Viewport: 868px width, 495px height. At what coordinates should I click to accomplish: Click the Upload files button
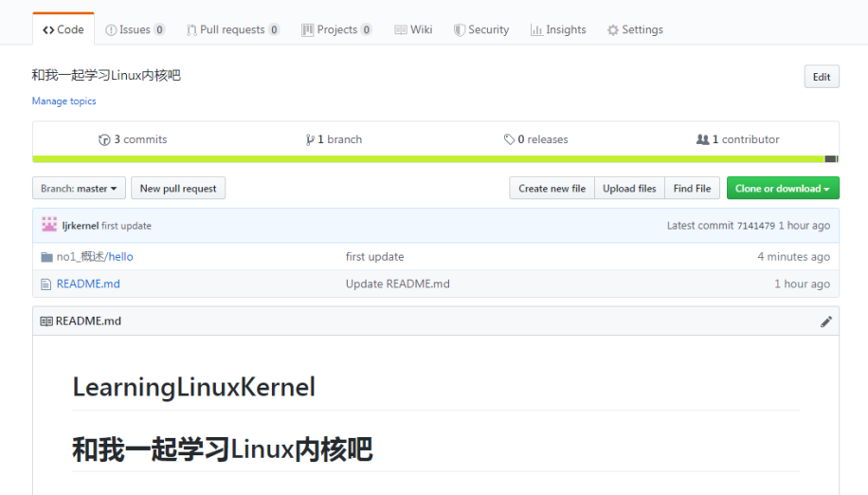pyautogui.click(x=629, y=189)
